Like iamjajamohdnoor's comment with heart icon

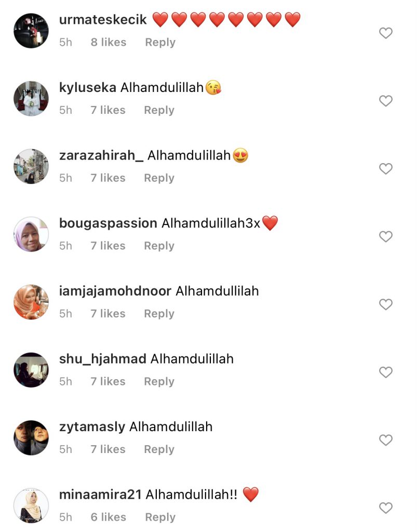point(385,304)
